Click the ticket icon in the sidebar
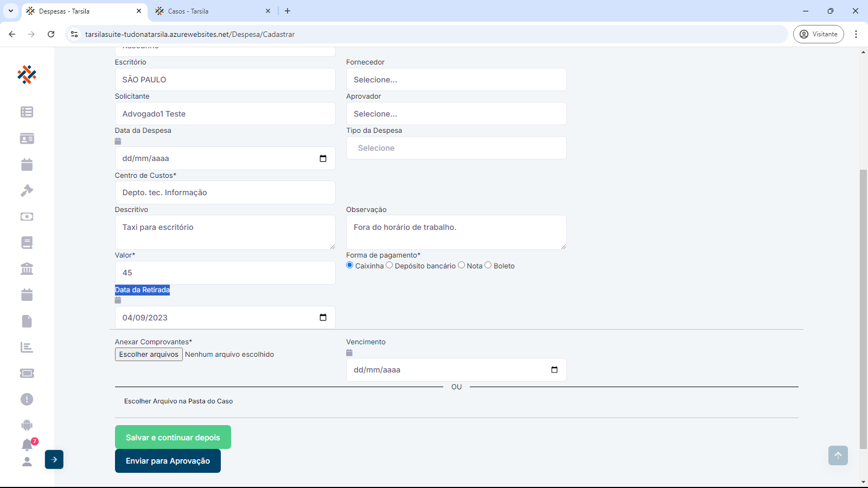This screenshot has width=868, height=488. point(27,373)
